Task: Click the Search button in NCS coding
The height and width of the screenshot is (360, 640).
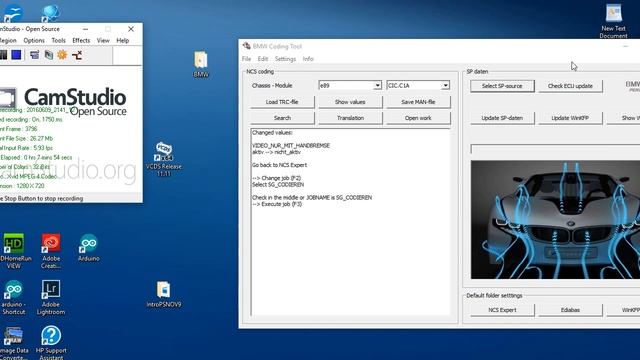Action: (x=282, y=118)
